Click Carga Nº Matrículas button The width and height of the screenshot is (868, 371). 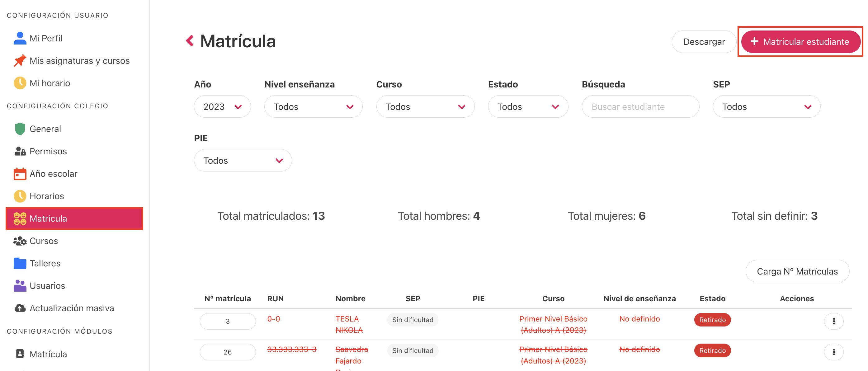797,271
